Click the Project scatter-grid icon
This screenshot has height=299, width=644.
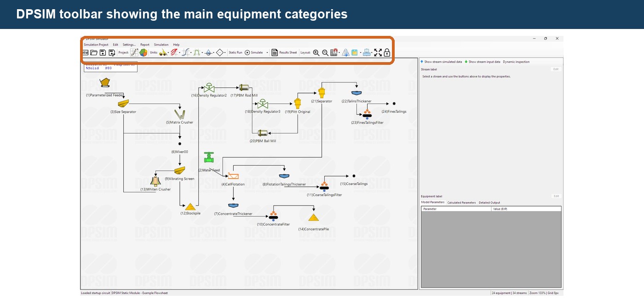134,52
